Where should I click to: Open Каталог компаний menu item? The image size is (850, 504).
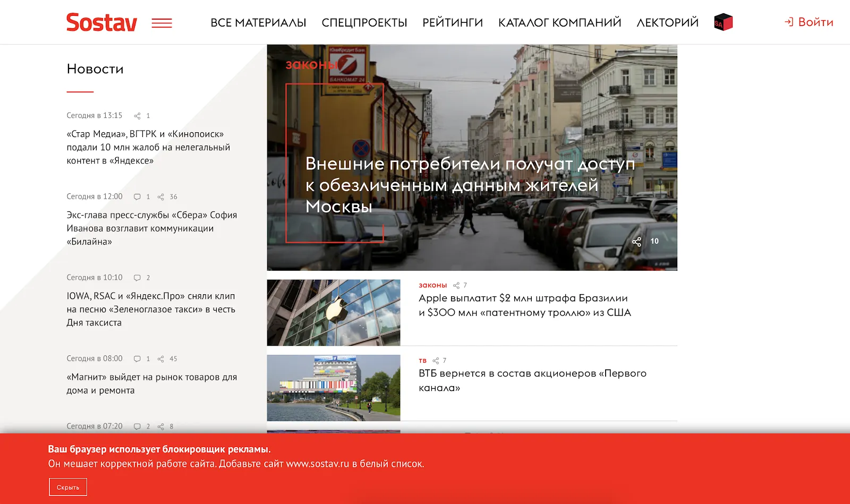(560, 23)
